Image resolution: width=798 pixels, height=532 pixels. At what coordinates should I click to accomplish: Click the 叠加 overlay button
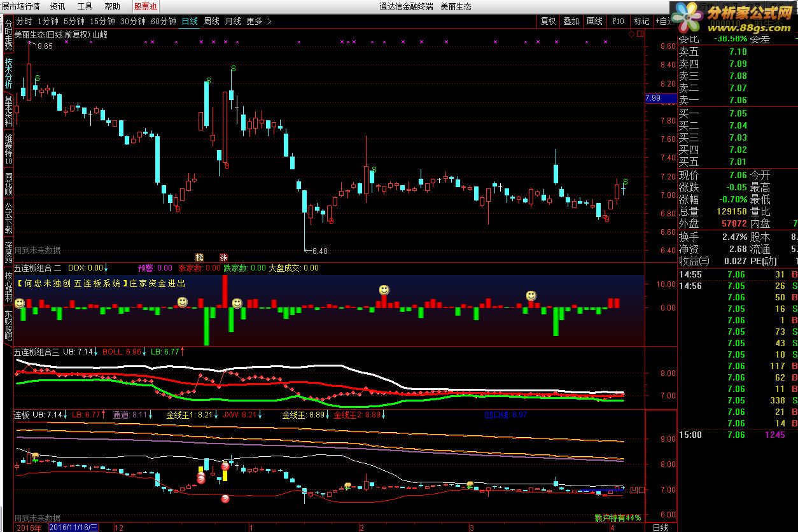point(571,21)
